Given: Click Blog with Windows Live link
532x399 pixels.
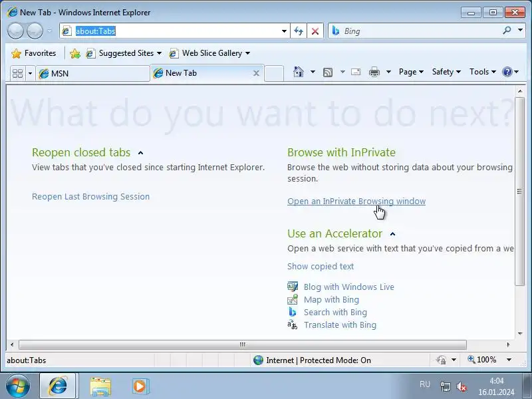Looking at the screenshot, I should 348,287.
